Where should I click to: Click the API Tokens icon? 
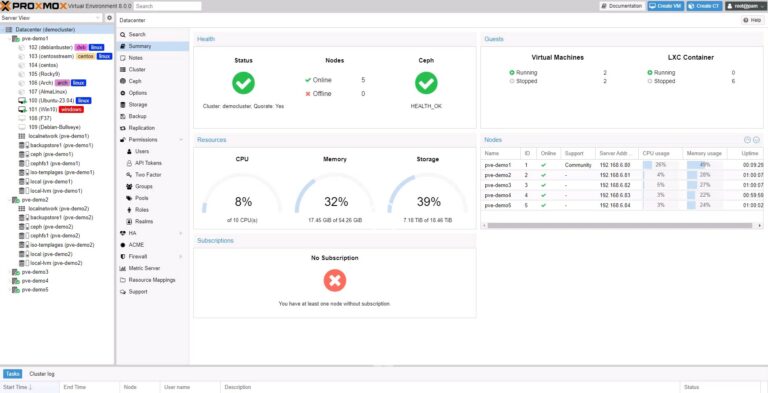click(129, 163)
